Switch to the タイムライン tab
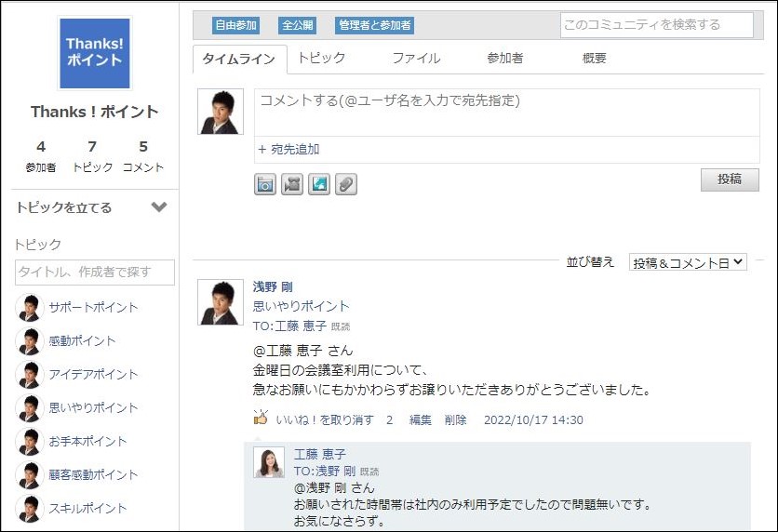Image resolution: width=778 pixels, height=532 pixels. 239,59
